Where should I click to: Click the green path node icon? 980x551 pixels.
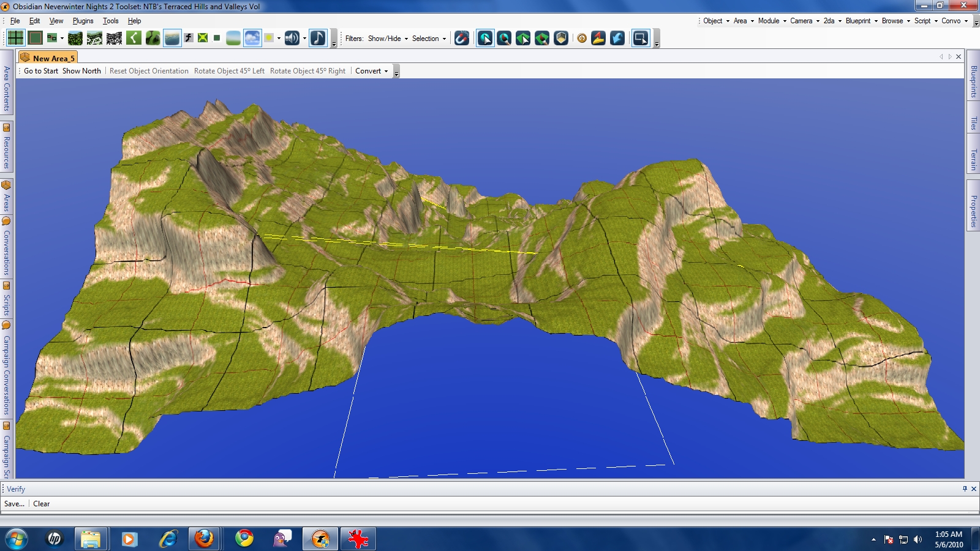click(134, 38)
